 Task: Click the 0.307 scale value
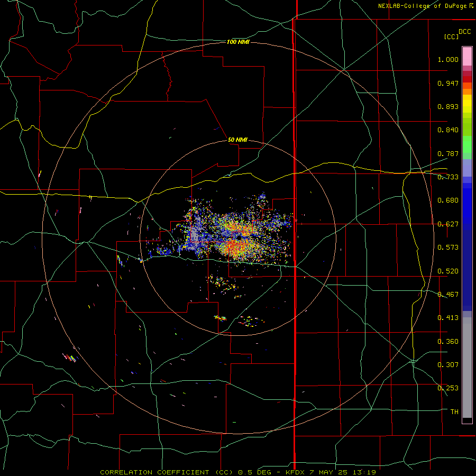pos(448,365)
